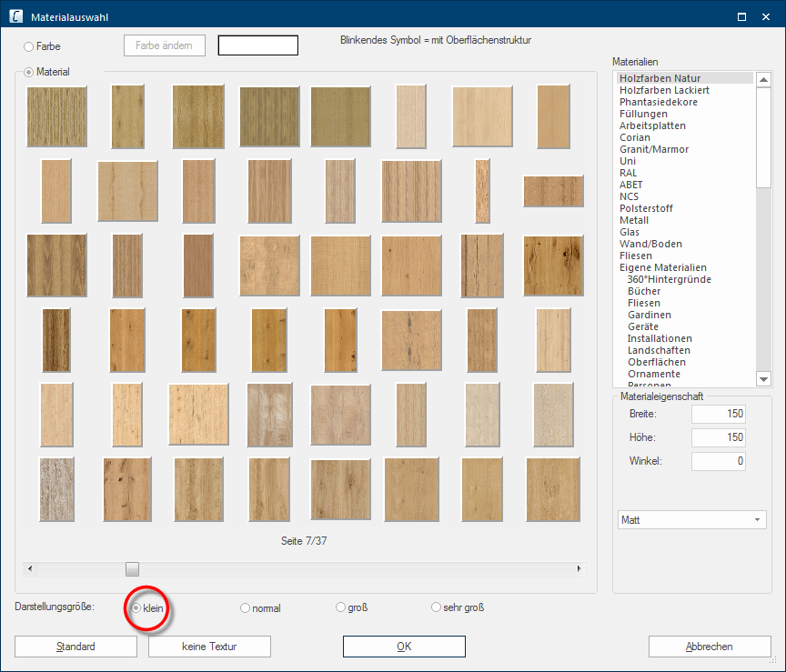Select the last swatch in bottom row
Viewport: 786px width, 672px height.
tap(553, 488)
